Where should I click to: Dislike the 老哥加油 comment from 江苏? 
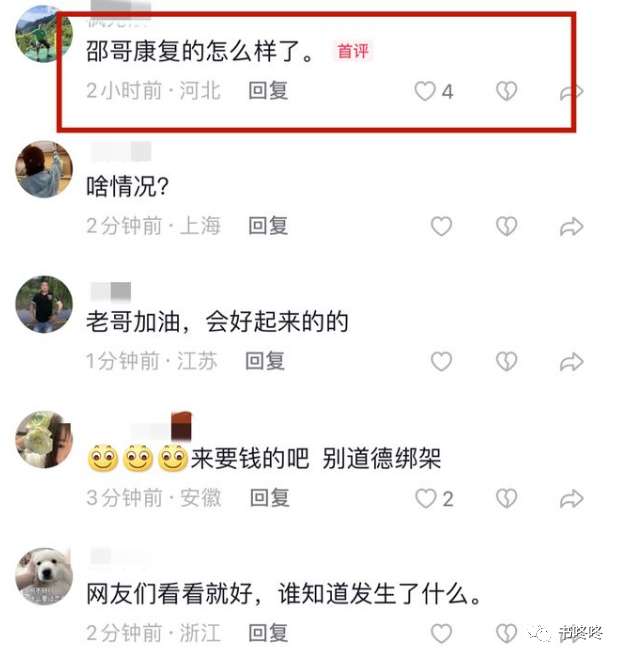click(x=506, y=361)
